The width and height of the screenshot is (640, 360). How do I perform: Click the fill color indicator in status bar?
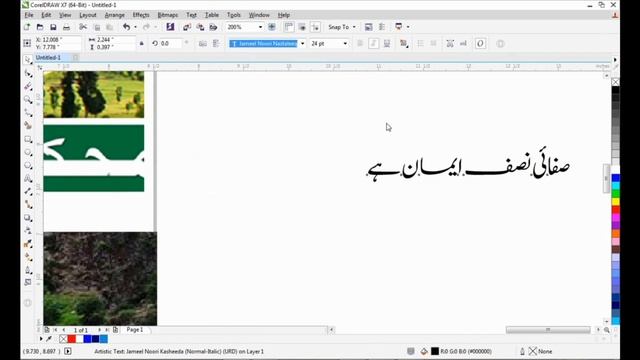point(435,351)
